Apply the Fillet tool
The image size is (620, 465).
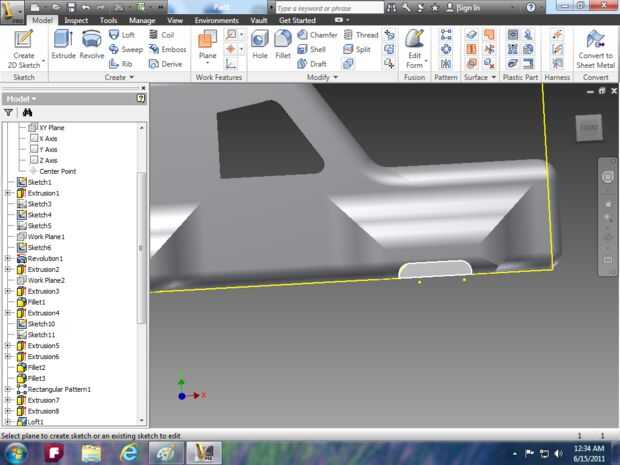coord(283,45)
